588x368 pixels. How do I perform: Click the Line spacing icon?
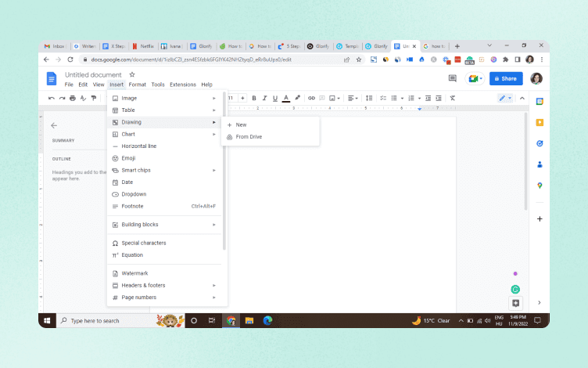pos(369,99)
